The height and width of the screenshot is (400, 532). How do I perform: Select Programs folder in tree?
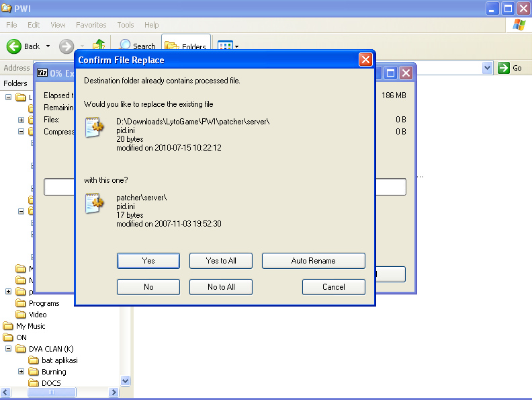pos(44,303)
